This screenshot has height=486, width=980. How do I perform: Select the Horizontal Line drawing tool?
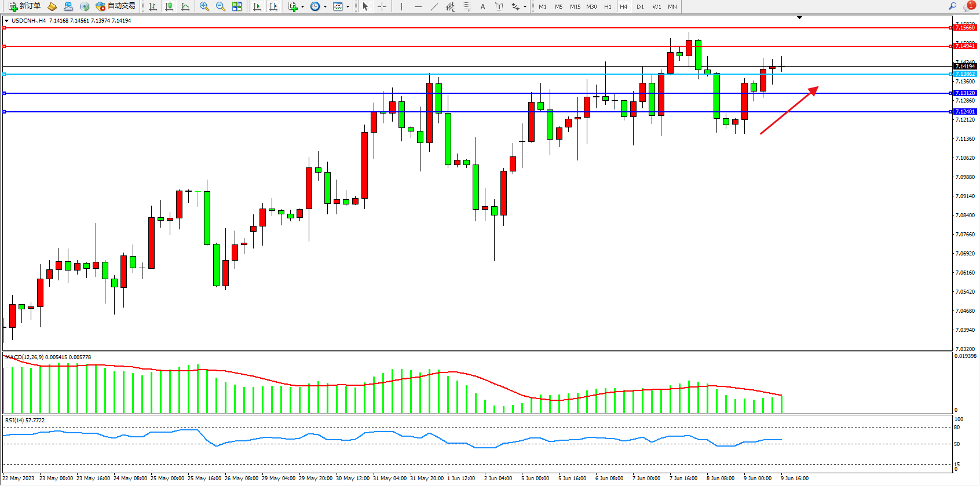418,6
